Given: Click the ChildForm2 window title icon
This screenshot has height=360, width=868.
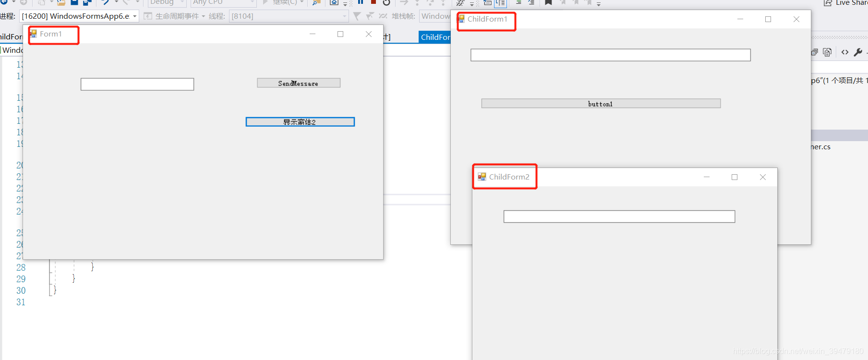Looking at the screenshot, I should tap(482, 177).
